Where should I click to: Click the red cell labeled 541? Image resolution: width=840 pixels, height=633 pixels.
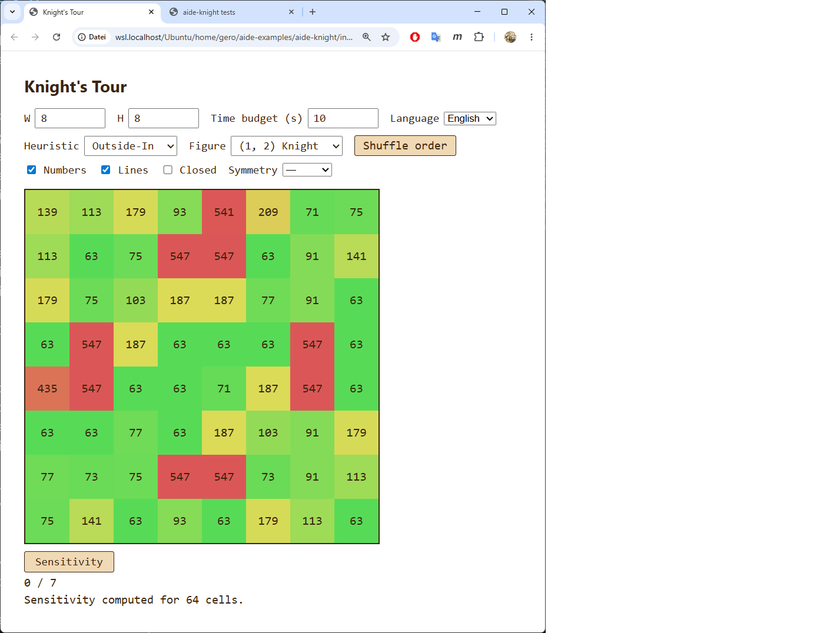[224, 212]
